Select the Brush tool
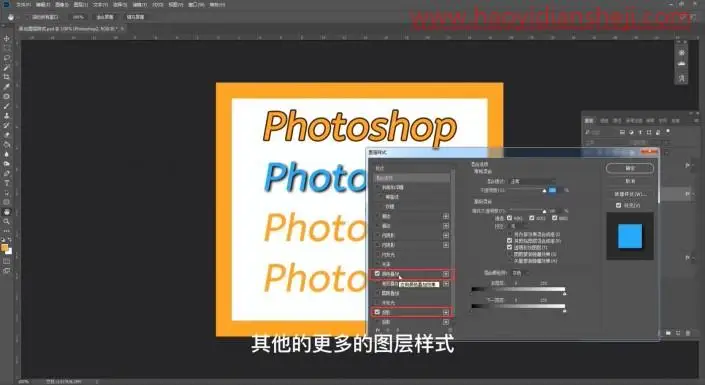 click(x=6, y=106)
